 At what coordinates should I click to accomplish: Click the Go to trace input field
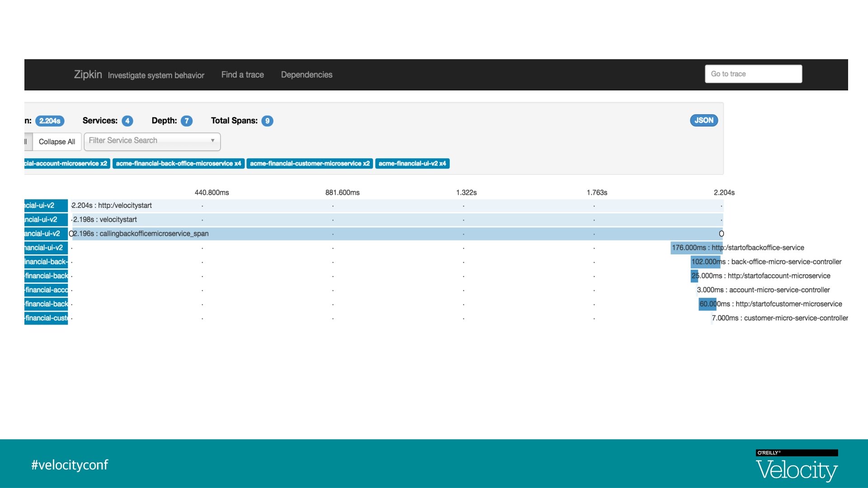(x=753, y=74)
